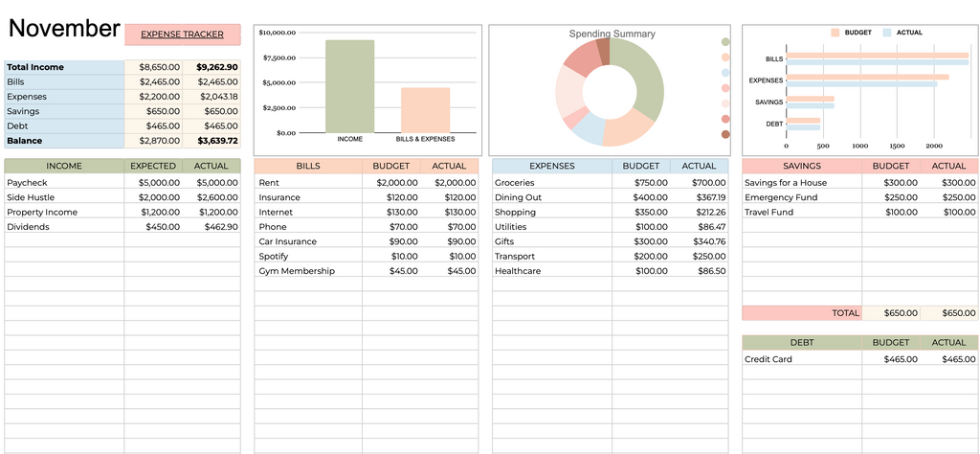Click the Rent bill row

367,183
